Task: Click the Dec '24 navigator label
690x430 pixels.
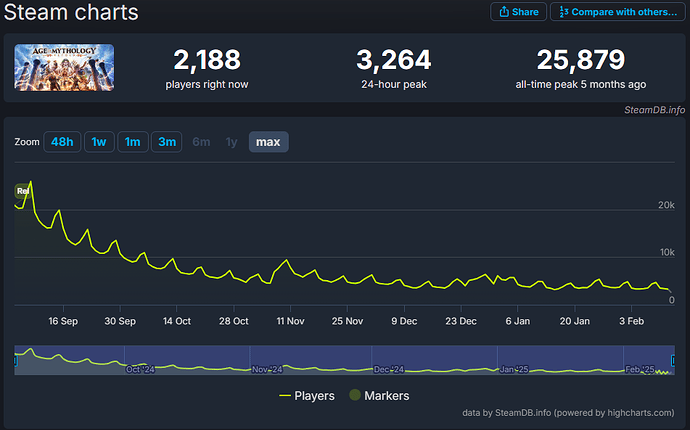Action: tap(389, 369)
